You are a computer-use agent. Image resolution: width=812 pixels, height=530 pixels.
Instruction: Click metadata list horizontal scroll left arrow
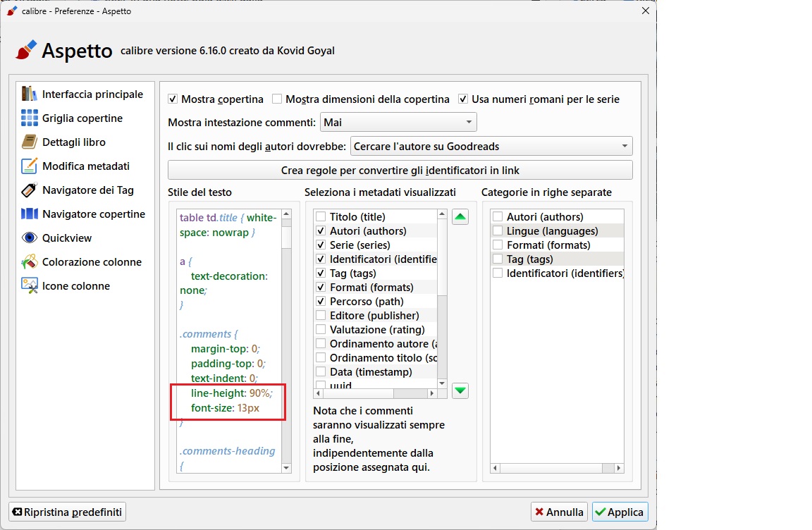click(x=319, y=393)
